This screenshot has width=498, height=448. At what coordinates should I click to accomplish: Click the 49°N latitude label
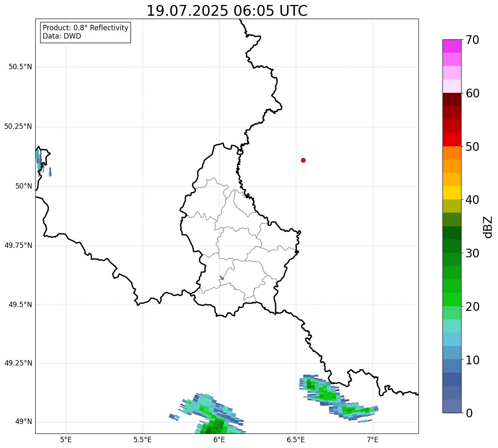point(24,422)
